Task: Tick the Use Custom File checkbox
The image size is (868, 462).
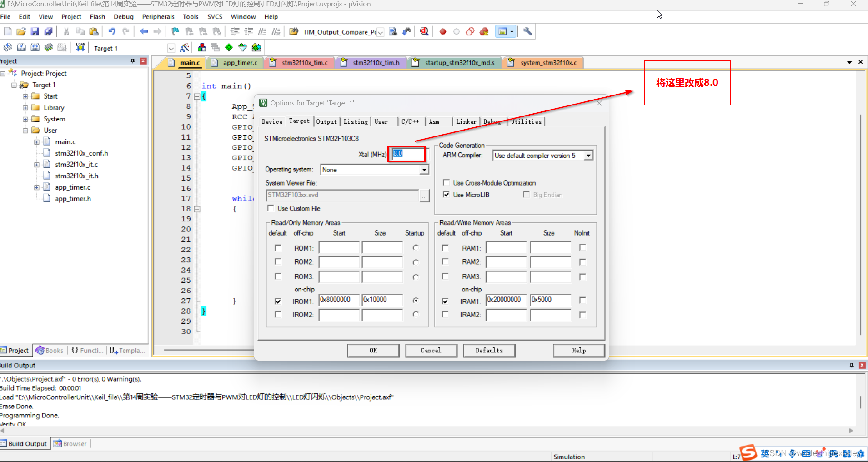Action: tap(271, 208)
